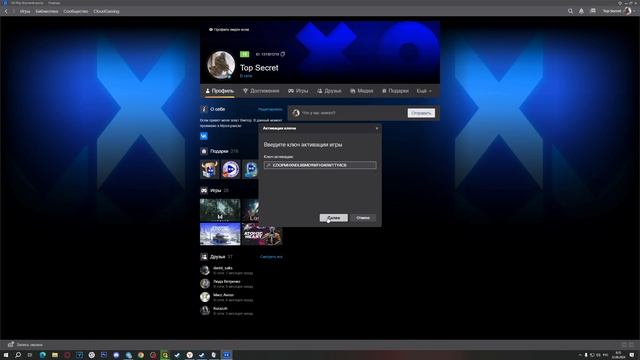Expand the Ещё dropdown in profile tabs
Image resolution: width=640 pixels, height=360 pixels.
424,91
